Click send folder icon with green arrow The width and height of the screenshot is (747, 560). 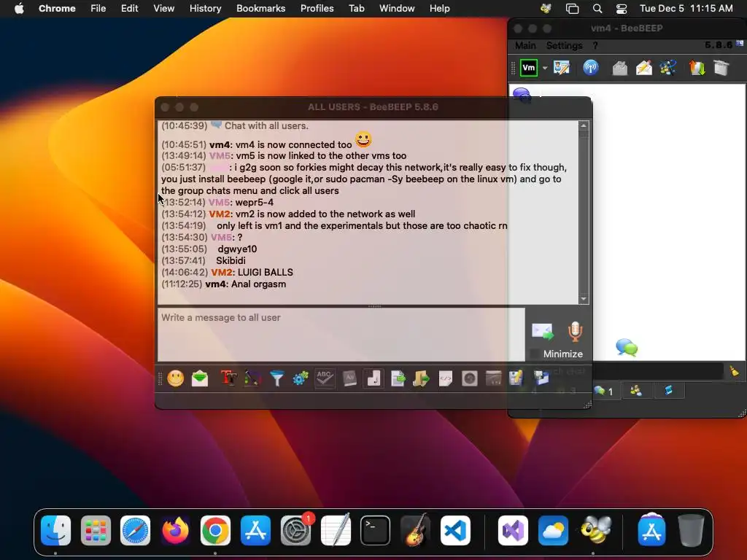point(421,378)
